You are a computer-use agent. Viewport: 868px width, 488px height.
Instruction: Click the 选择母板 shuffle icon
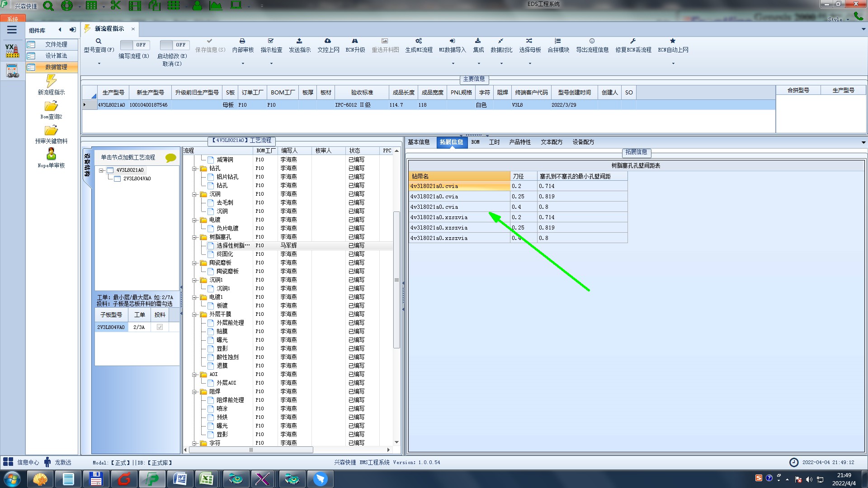click(x=529, y=41)
